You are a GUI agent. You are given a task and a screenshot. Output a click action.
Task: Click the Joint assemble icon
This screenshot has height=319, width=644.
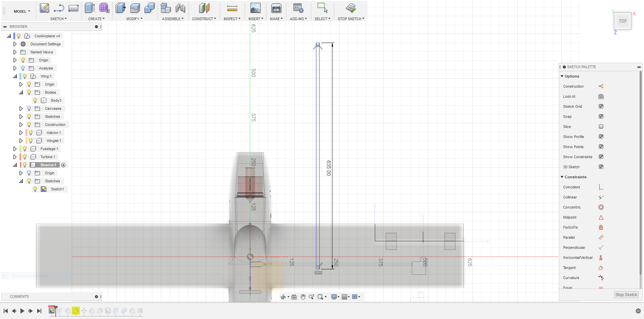pos(180,8)
